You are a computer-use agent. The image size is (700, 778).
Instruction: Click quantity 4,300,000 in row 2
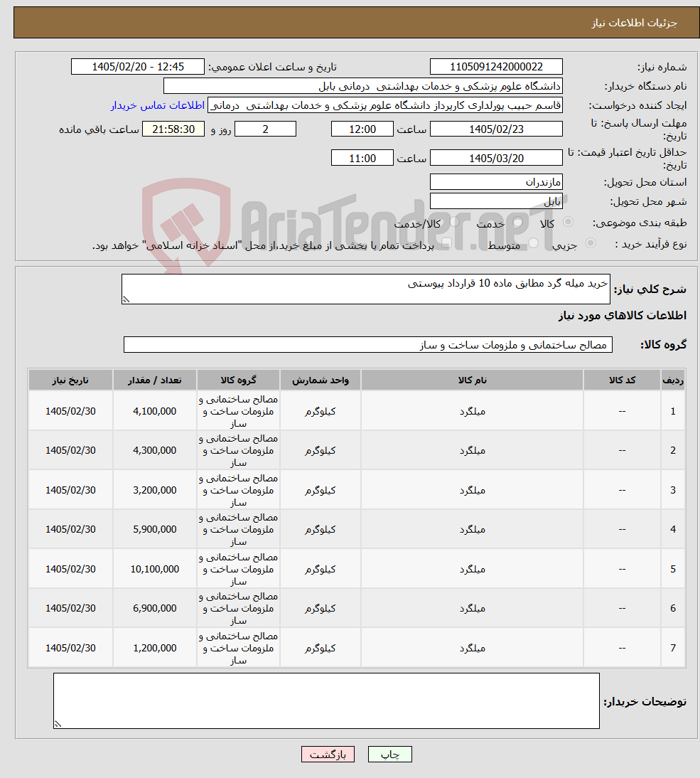(x=155, y=450)
